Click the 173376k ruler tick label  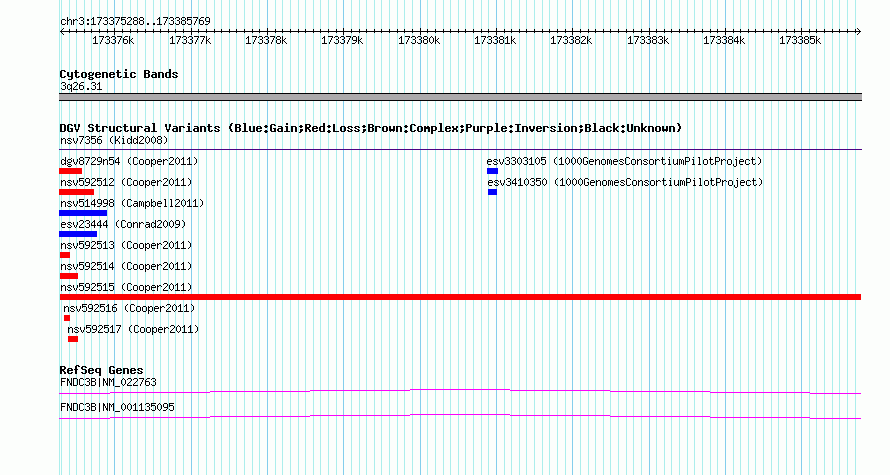(x=113, y=40)
